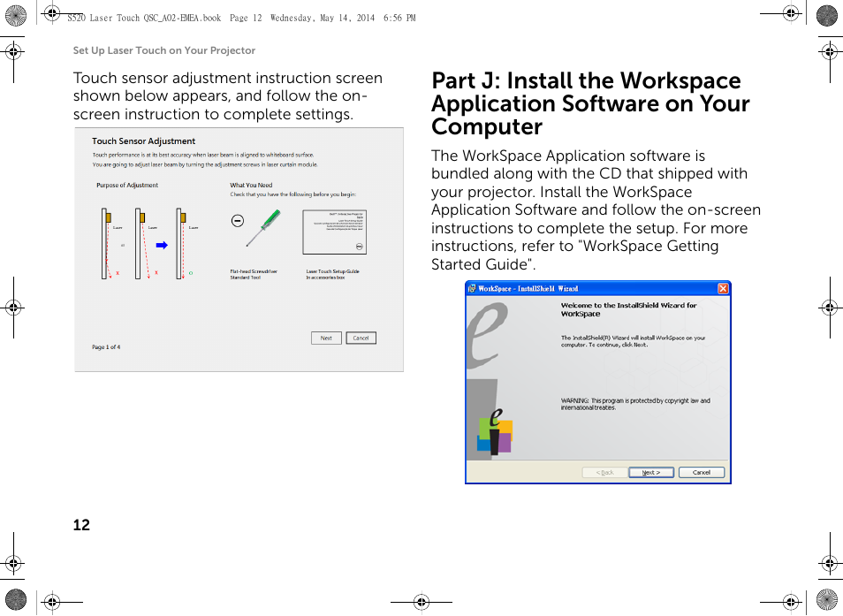Close the WorkSpace InstallShield Wizard window
843x616 pixels.
tap(723, 289)
